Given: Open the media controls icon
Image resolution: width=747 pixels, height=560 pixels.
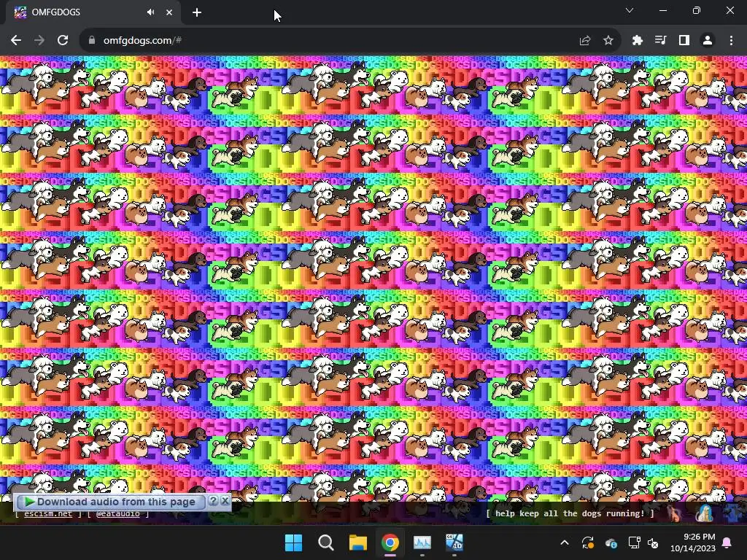Looking at the screenshot, I should click(661, 41).
